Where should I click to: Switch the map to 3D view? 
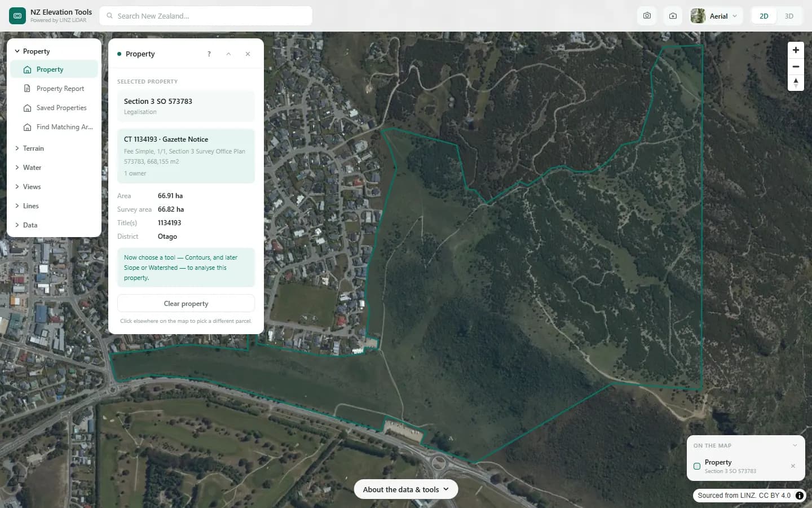(x=789, y=16)
